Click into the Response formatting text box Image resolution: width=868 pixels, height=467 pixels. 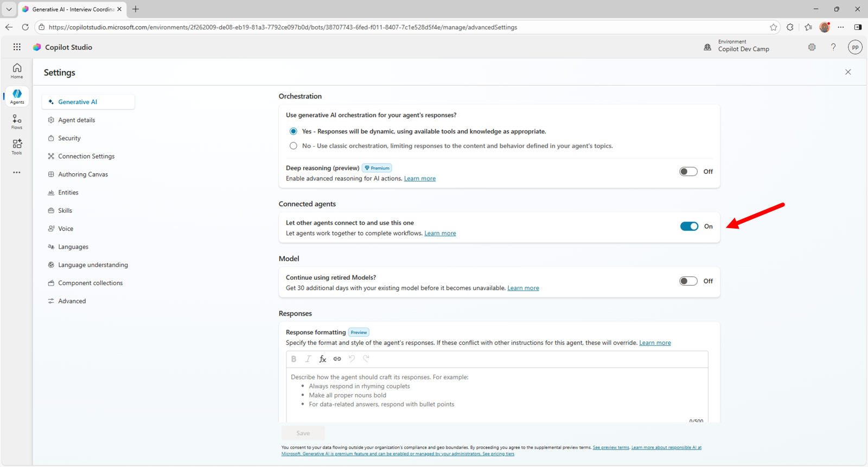click(x=496, y=394)
